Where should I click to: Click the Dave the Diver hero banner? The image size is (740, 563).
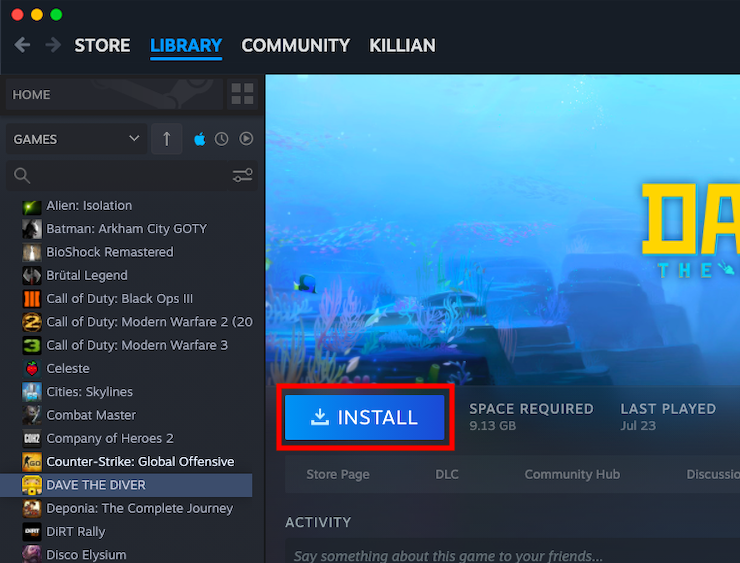(x=503, y=230)
